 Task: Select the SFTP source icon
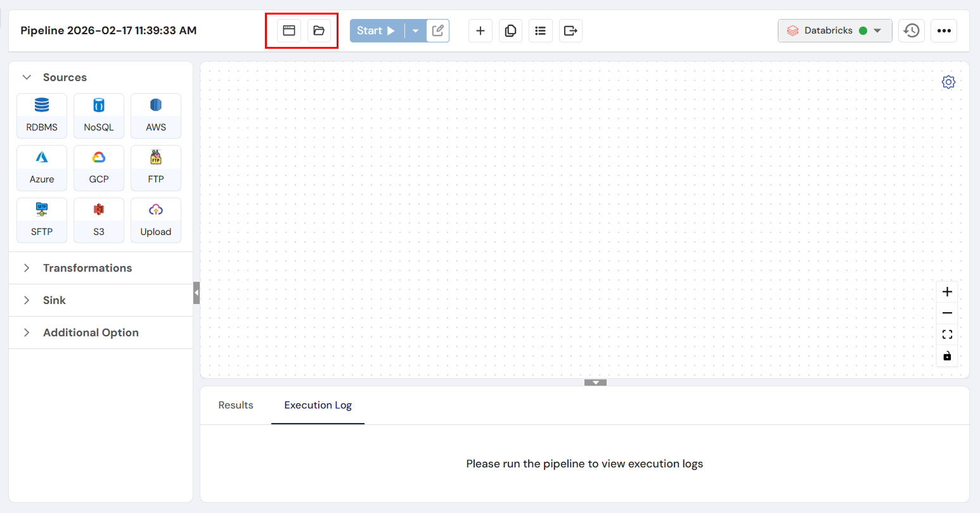point(42,220)
